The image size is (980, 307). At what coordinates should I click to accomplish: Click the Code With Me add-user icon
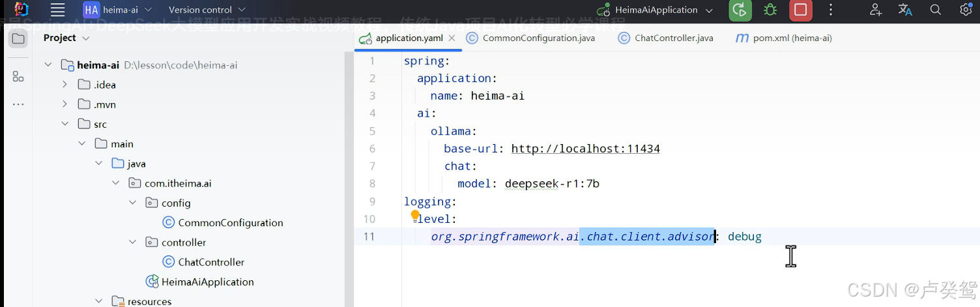[x=876, y=10]
